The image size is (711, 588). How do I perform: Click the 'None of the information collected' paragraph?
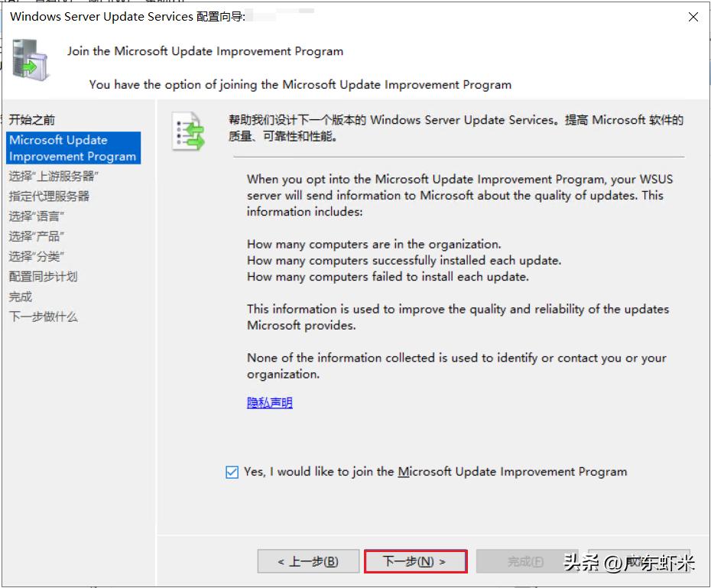click(456, 365)
